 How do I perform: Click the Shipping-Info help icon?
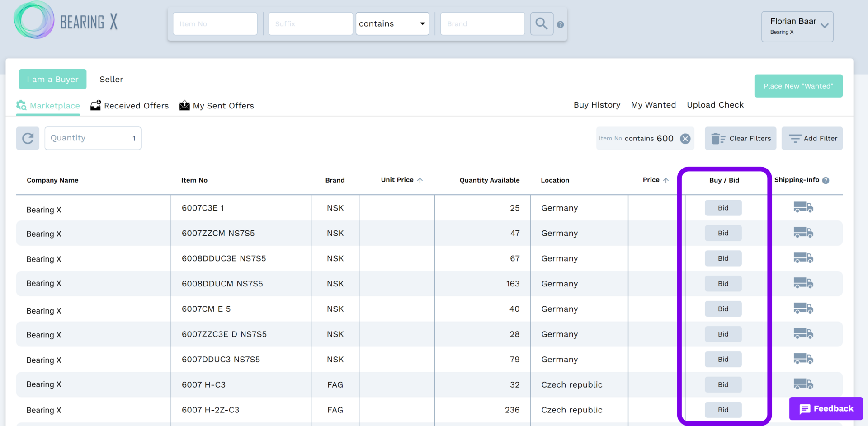point(826,180)
